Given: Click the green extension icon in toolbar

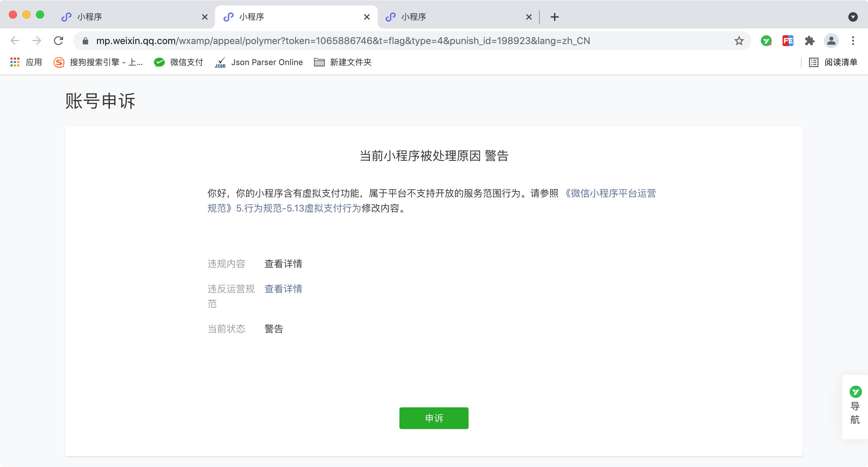Looking at the screenshot, I should tap(766, 41).
